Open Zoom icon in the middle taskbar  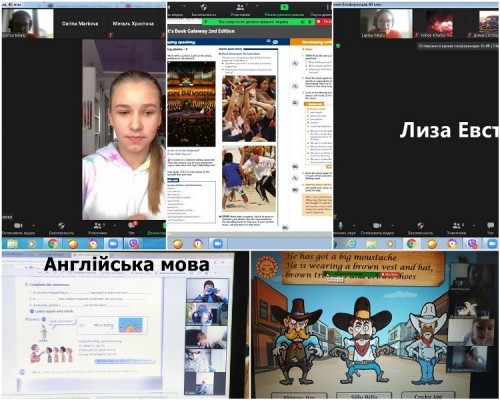(x=218, y=244)
